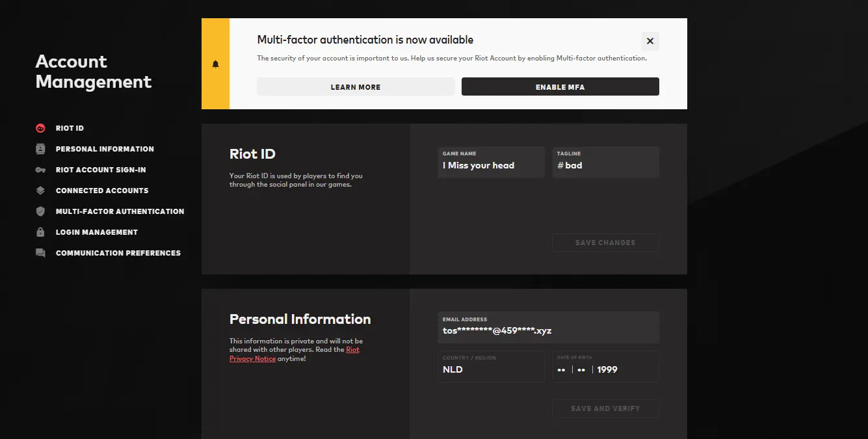Click the Riot ID face icon in sidebar
This screenshot has height=439, width=868.
tap(40, 128)
